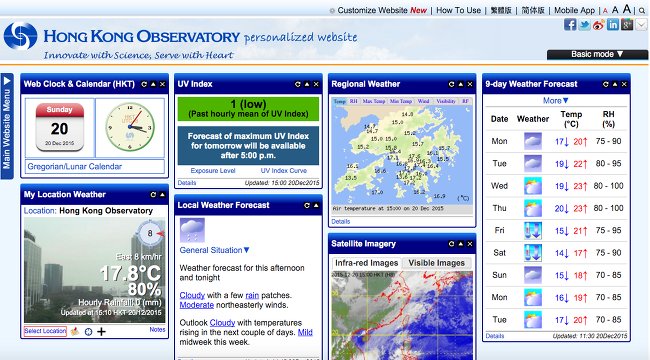The width and height of the screenshot is (650, 360).
Task: Open the Gregorian/Lunar Calendar link
Action: (x=75, y=167)
